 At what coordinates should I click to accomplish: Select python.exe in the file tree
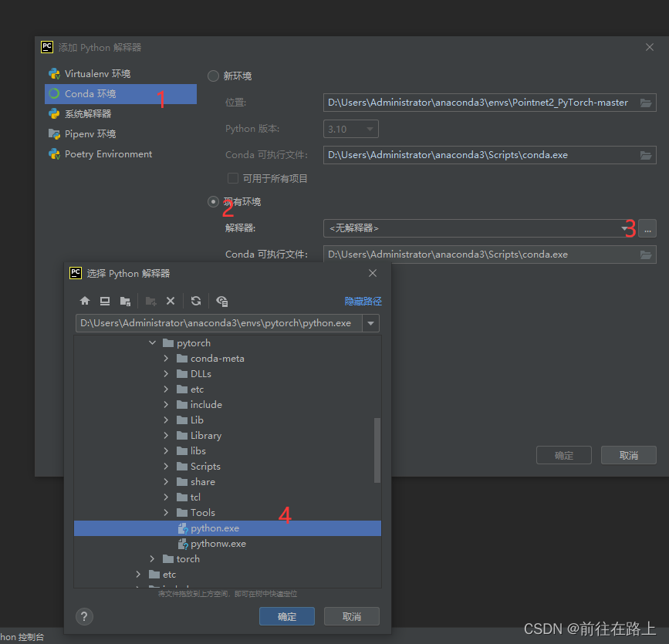(x=216, y=528)
